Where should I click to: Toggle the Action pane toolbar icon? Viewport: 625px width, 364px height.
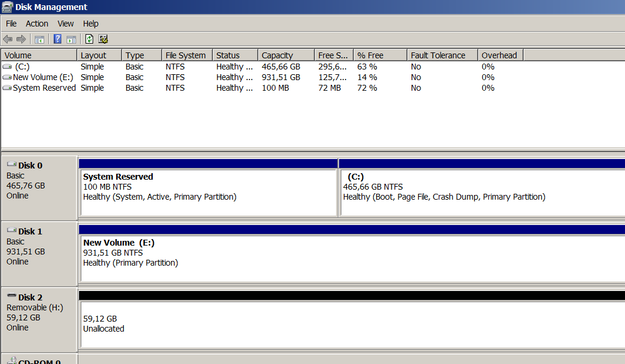point(71,39)
